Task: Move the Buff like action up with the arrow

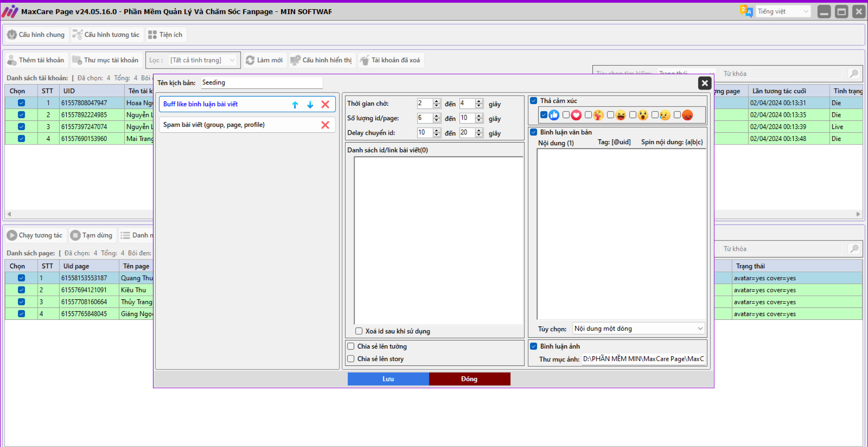Action: [295, 104]
